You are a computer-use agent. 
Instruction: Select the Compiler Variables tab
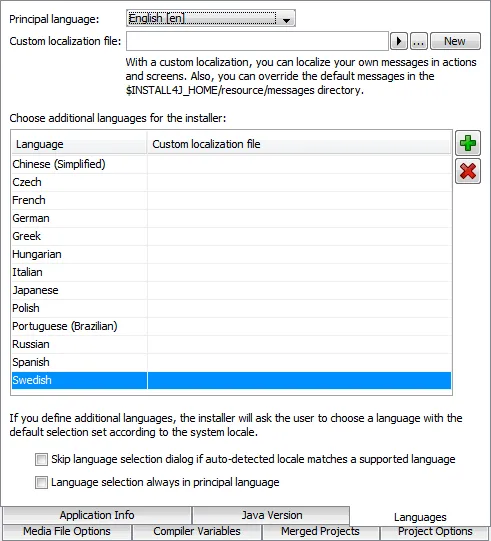tap(197, 532)
